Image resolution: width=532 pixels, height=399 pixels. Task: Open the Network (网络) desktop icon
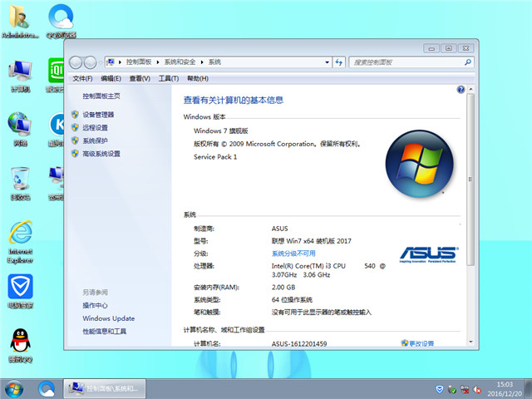coord(20,130)
